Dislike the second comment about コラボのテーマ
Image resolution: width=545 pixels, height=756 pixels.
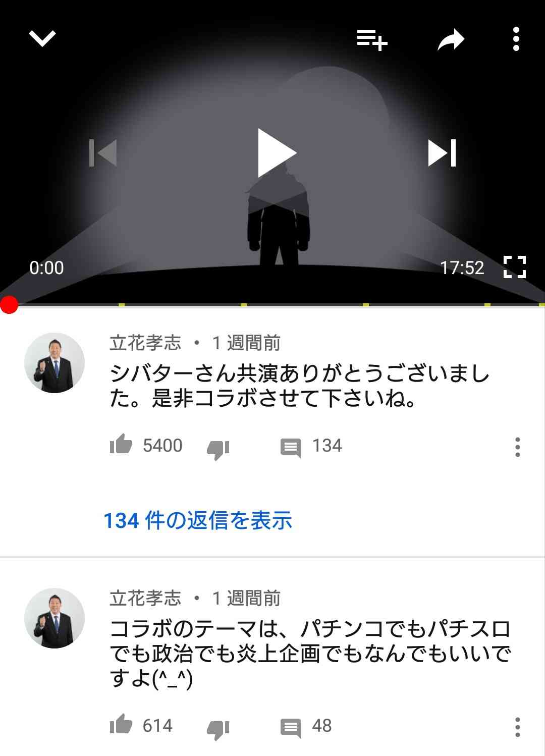[x=218, y=730]
